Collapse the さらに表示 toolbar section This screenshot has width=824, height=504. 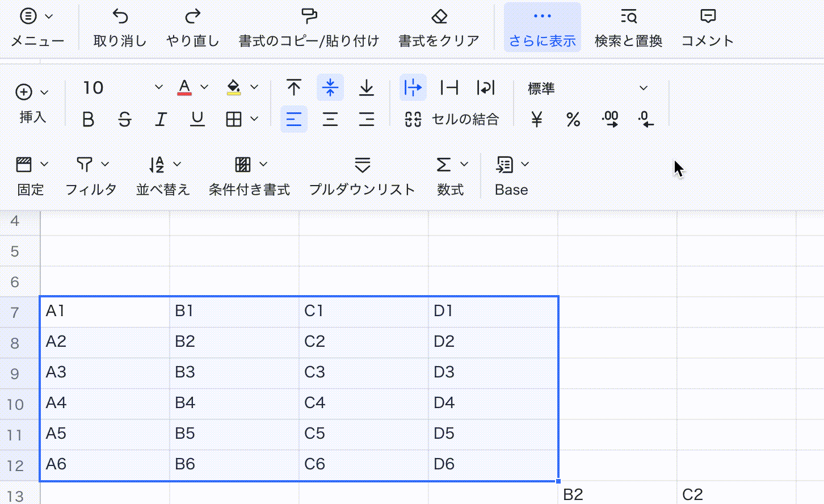[542, 27]
